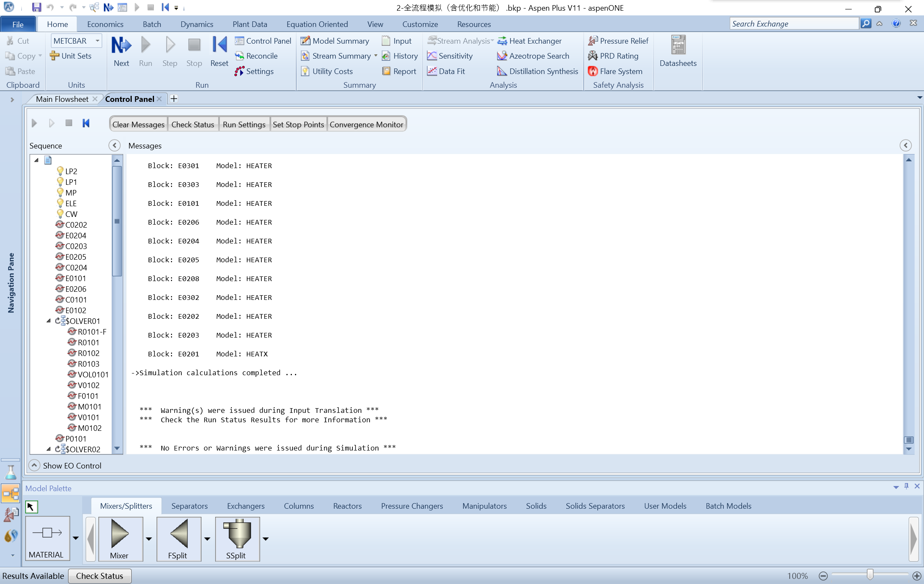Select the Mixer block from palette
The height and width of the screenshot is (584, 924).
(120, 537)
